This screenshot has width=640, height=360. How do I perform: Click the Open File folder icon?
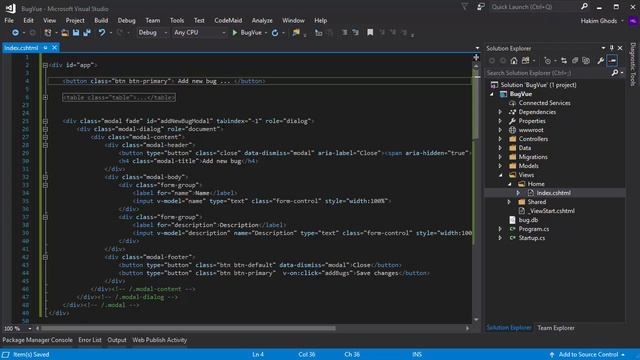coord(65,33)
